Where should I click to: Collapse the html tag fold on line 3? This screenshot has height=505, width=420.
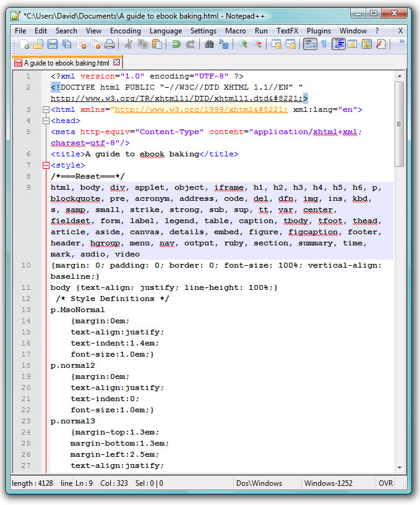(46, 109)
